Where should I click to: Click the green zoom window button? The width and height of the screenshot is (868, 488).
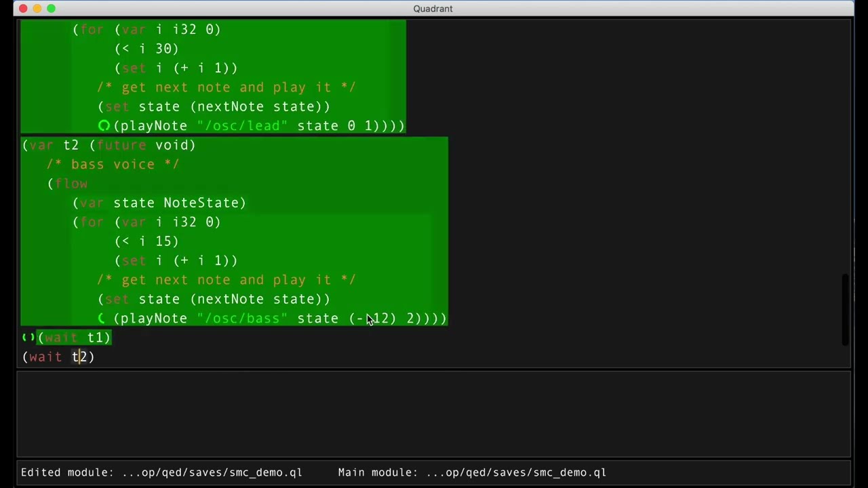[x=51, y=8]
